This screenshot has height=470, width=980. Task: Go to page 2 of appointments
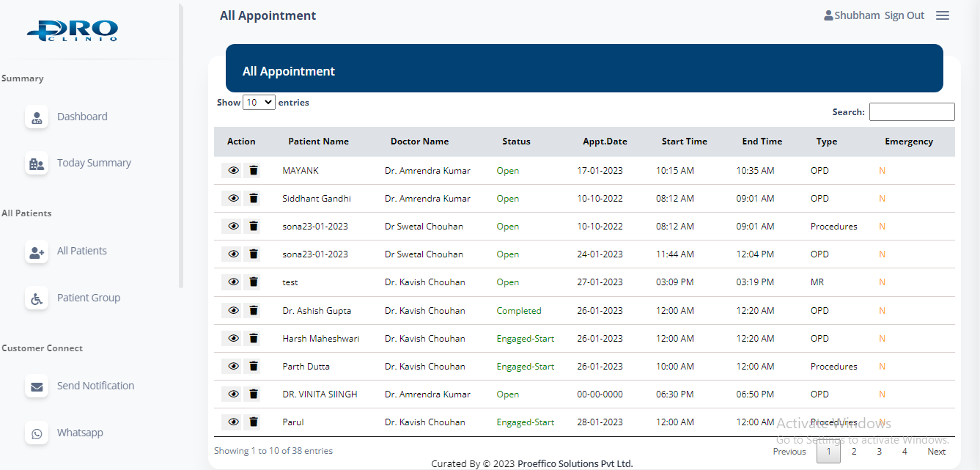854,452
